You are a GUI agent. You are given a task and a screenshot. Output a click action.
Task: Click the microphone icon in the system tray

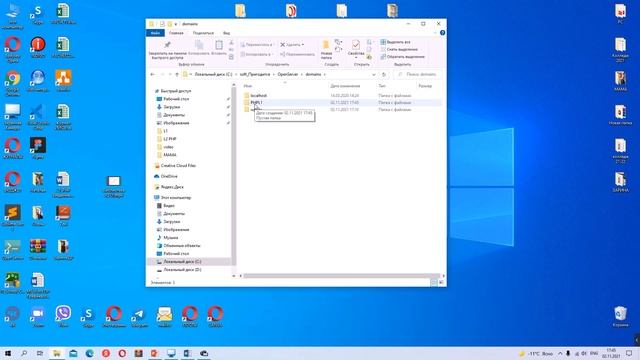click(x=568, y=353)
